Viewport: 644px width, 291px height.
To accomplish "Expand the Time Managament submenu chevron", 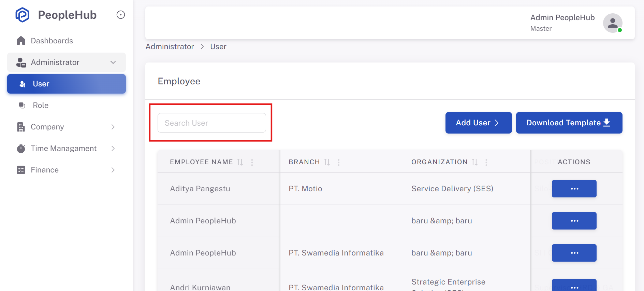I will coord(113,148).
